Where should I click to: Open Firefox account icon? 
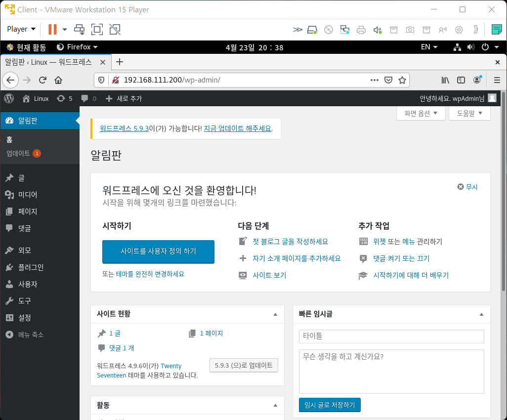(477, 80)
